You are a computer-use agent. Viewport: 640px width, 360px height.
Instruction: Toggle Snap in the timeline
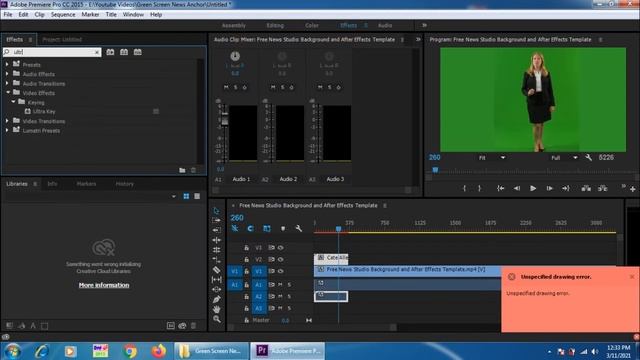coord(251,229)
